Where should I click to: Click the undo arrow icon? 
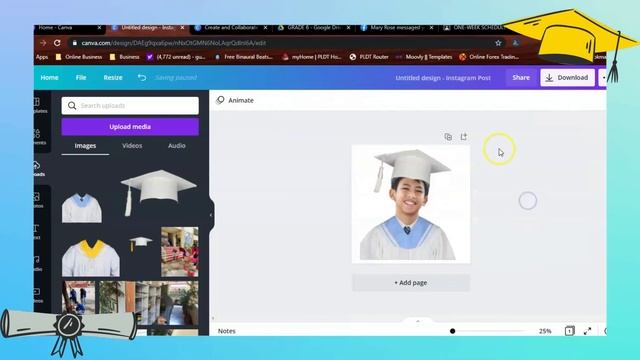[x=142, y=78]
